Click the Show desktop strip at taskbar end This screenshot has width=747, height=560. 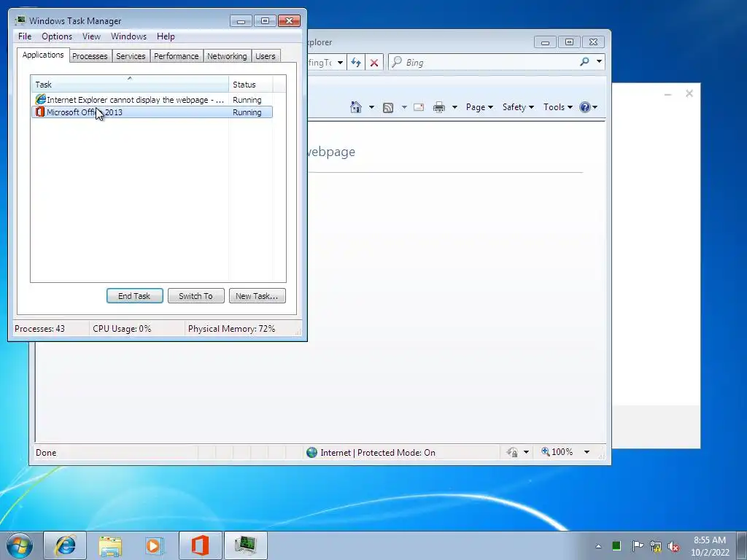741,545
